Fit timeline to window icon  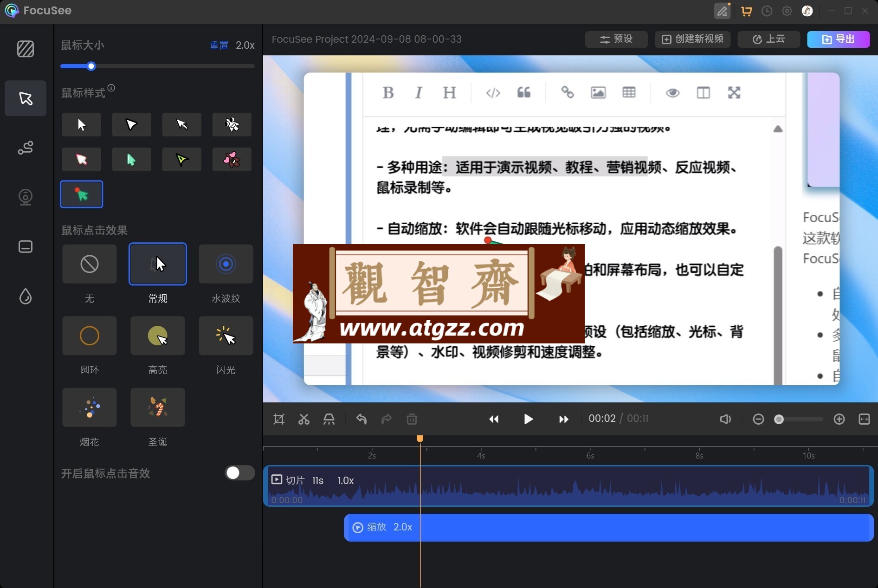(x=864, y=419)
